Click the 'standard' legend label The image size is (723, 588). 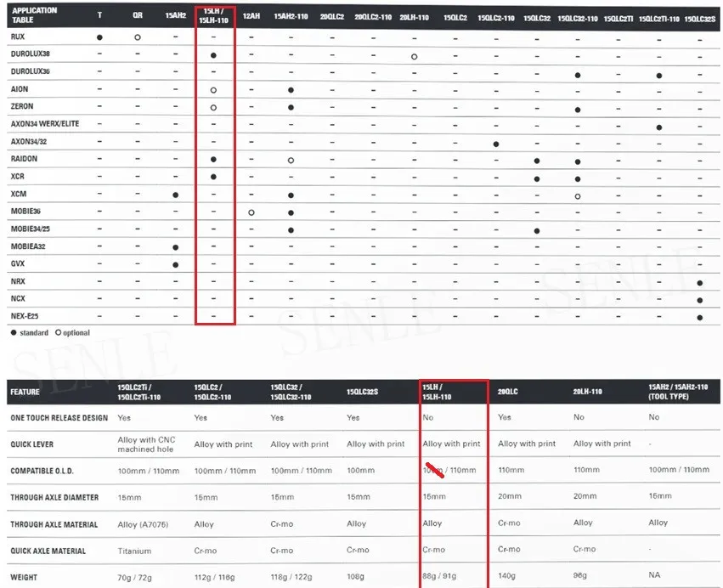[34, 332]
